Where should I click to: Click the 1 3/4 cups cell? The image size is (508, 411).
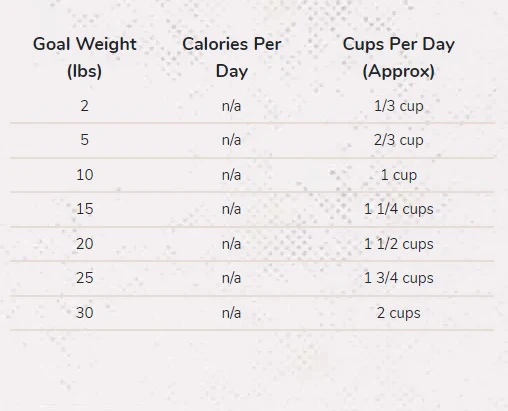[x=399, y=278]
